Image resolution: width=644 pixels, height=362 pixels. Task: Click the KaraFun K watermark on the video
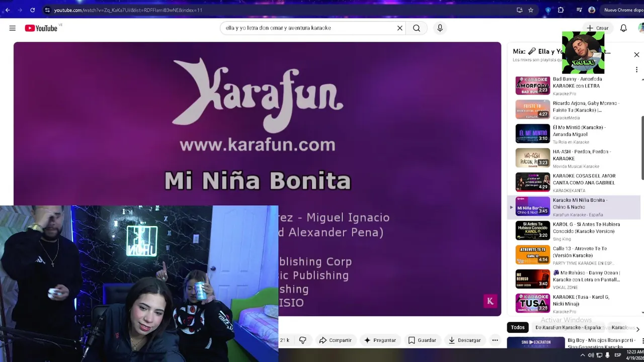point(490,301)
